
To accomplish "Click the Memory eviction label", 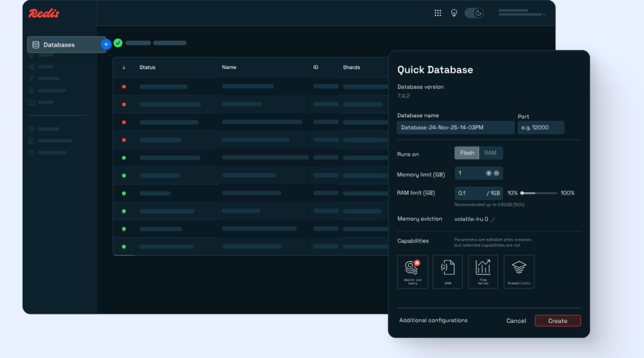I will 419,219.
